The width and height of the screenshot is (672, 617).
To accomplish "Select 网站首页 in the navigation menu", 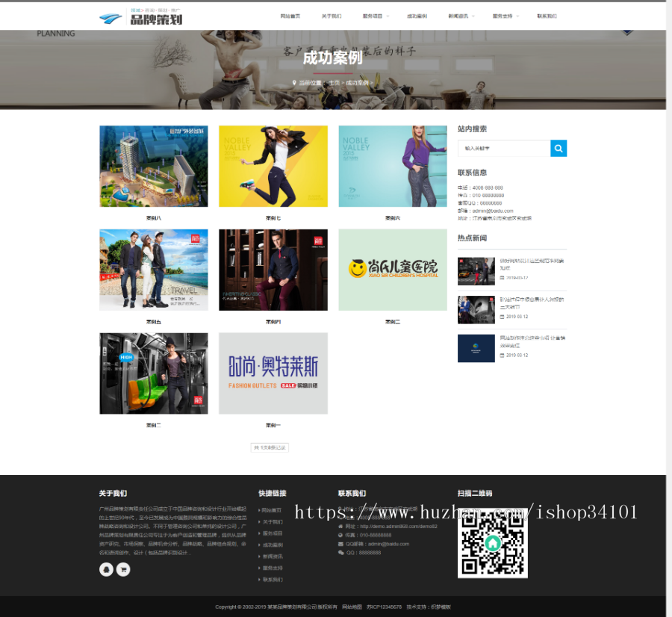I will 290,16.
